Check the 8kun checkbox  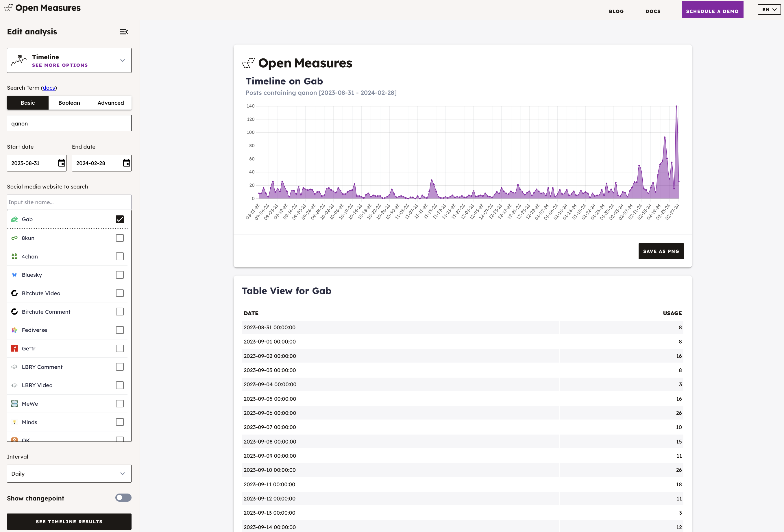(x=120, y=238)
